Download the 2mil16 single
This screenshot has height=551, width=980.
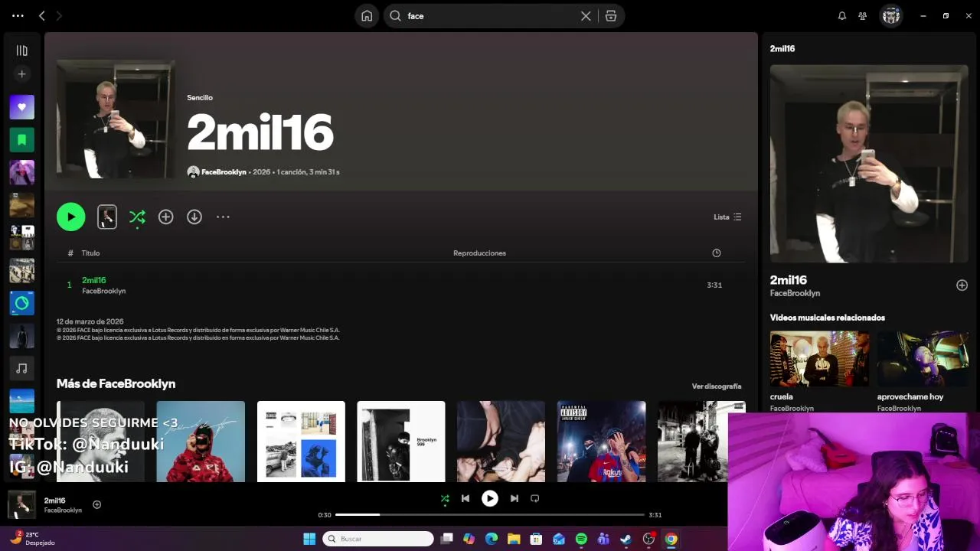coord(194,217)
